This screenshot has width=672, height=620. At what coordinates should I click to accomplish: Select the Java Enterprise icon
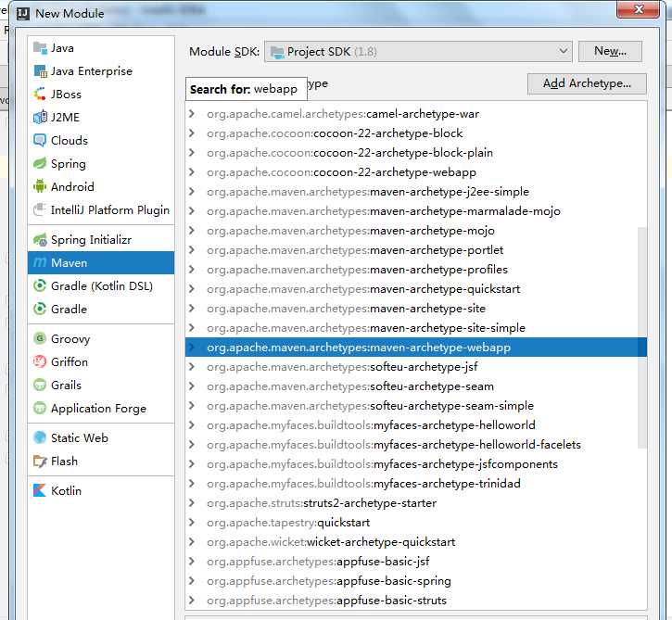[40, 71]
